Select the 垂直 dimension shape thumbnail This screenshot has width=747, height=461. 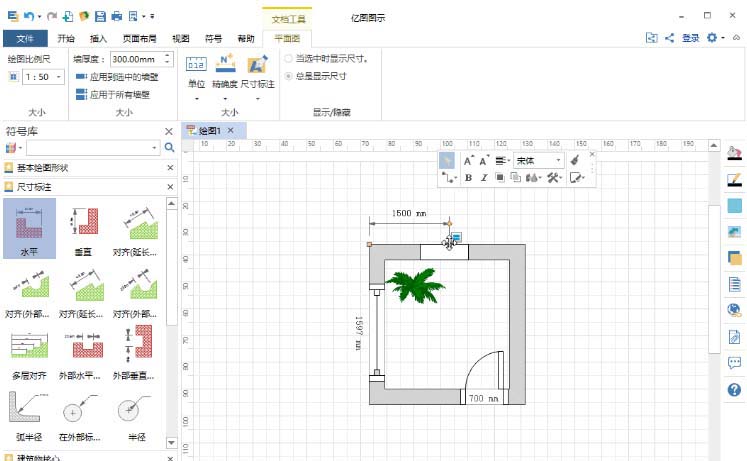[85, 228]
